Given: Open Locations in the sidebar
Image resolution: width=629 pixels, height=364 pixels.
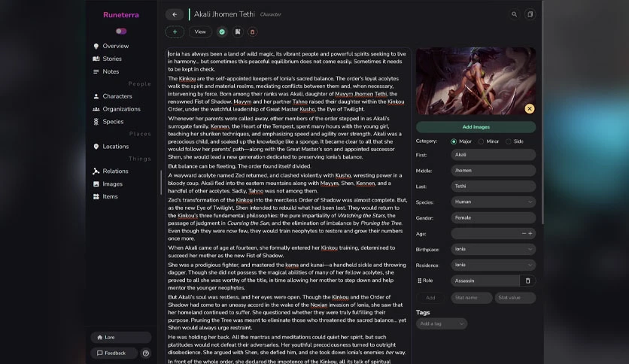Looking at the screenshot, I should pos(116,147).
